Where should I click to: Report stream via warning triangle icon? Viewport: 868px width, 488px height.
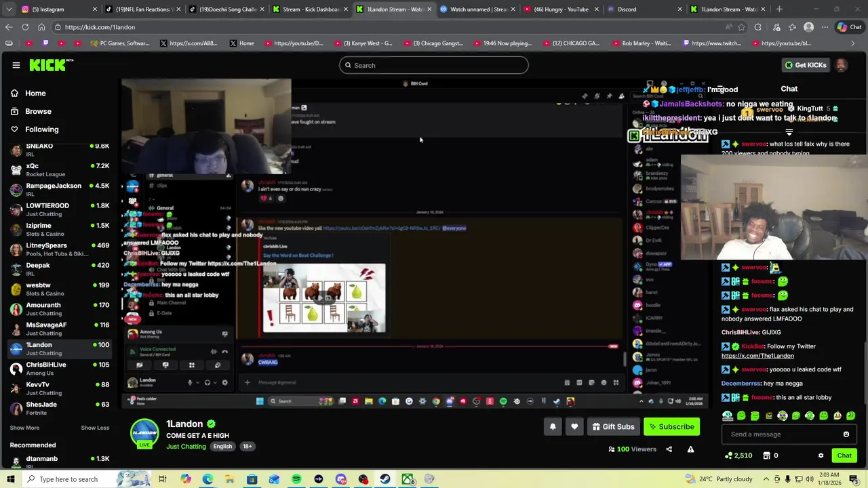click(690, 449)
